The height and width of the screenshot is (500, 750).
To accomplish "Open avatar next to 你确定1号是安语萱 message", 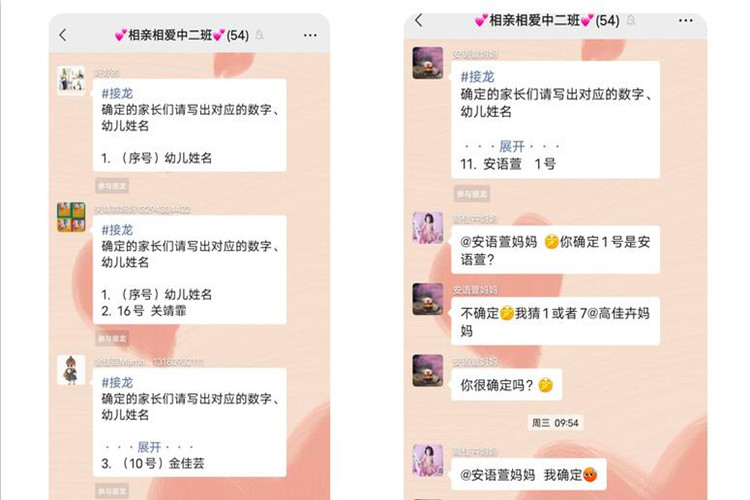I will point(428,228).
